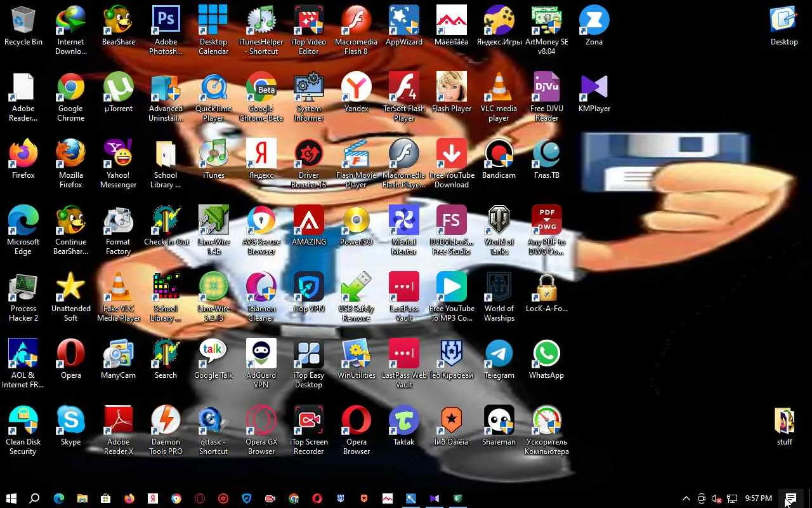
Task: Open Free DJVU Reader desktop icon
Action: coord(547,97)
